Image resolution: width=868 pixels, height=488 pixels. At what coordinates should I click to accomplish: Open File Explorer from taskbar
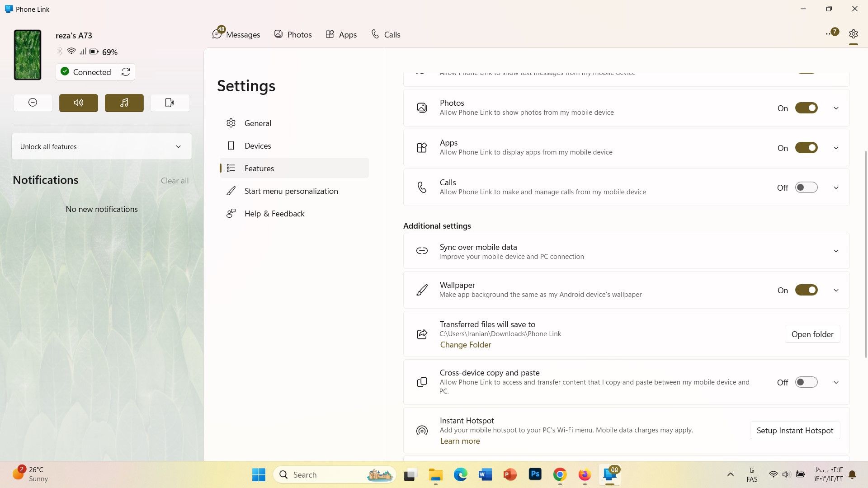(x=435, y=474)
